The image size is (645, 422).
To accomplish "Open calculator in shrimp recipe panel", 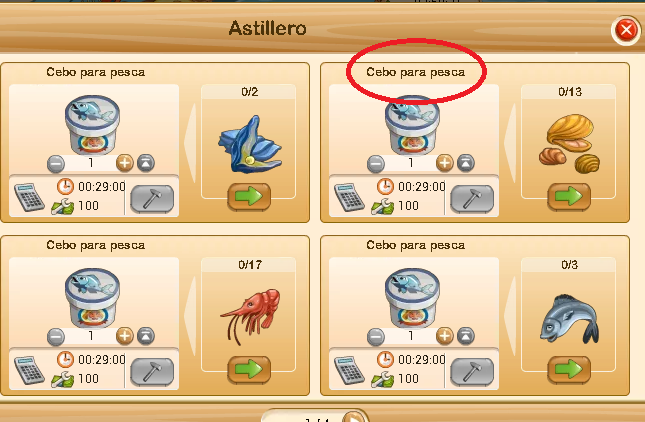I will click(x=29, y=370).
